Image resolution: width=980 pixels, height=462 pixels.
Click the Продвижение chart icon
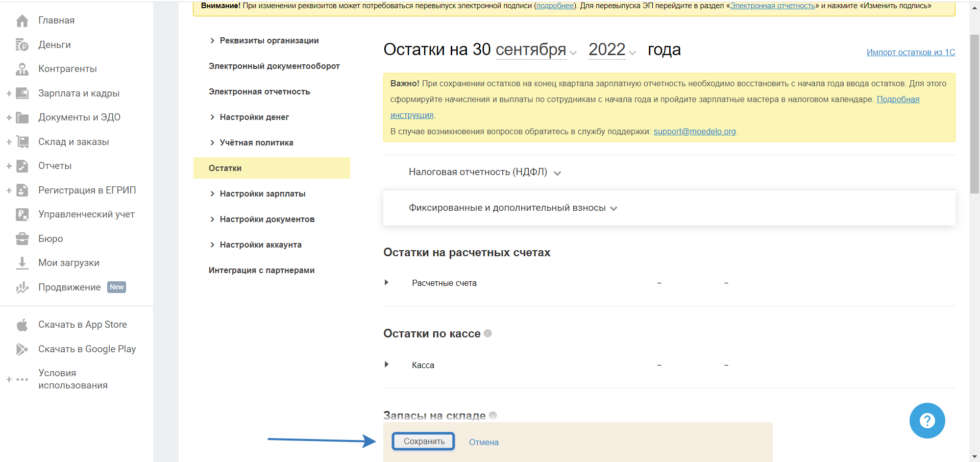point(22,287)
